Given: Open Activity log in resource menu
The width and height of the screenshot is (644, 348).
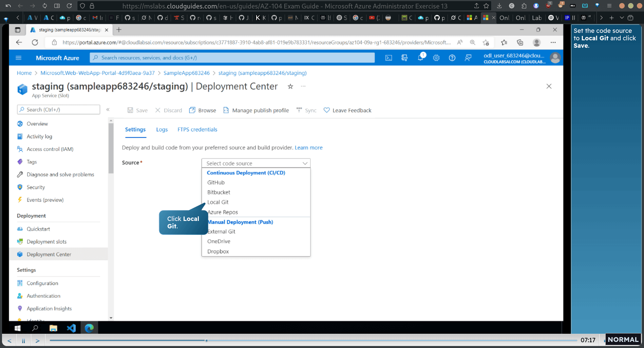Looking at the screenshot, I should [x=39, y=137].
